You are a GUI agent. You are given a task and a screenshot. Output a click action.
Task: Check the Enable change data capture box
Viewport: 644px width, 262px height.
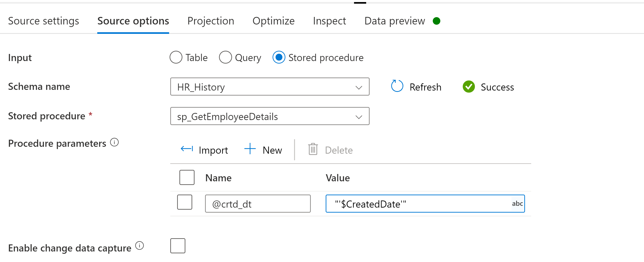178,246
